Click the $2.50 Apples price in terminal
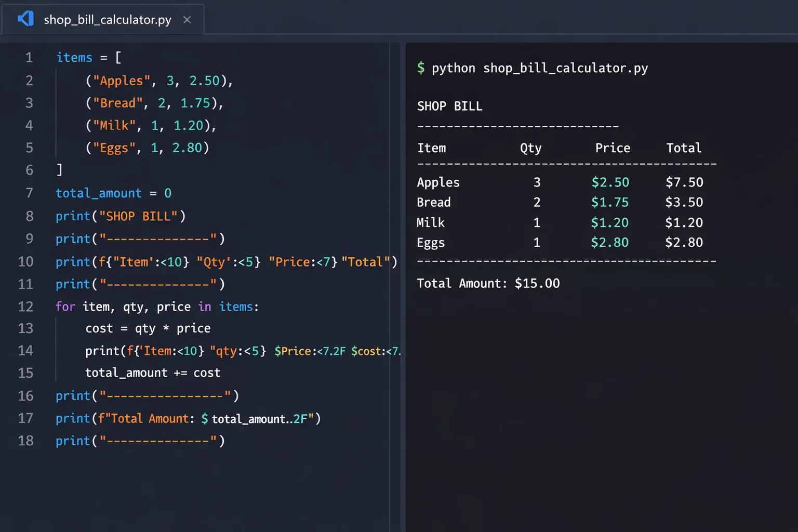The width and height of the screenshot is (798, 532). pyautogui.click(x=610, y=182)
